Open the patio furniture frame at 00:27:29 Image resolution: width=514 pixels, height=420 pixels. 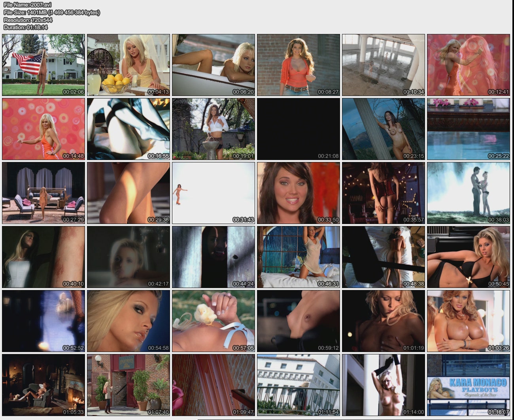(x=43, y=193)
